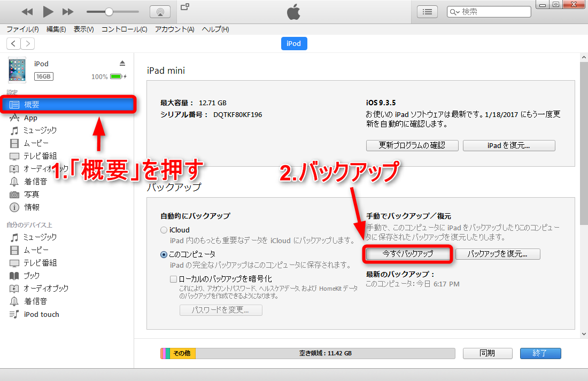Click 今すぐバックアップ button
588x381 pixels.
(x=408, y=254)
